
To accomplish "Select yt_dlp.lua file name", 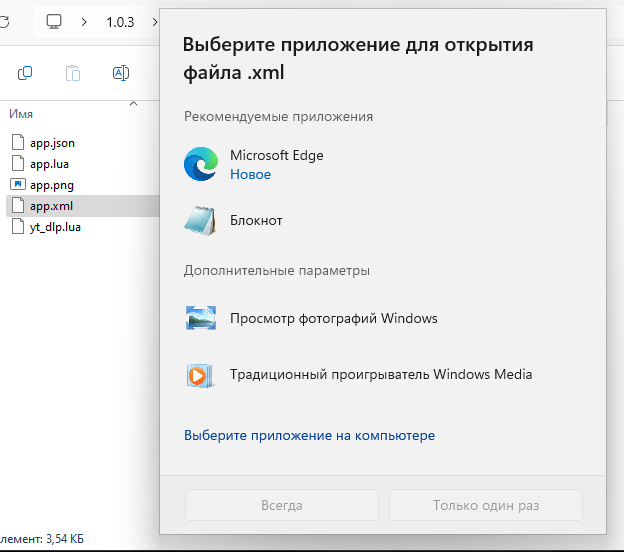I will pyautogui.click(x=55, y=227).
